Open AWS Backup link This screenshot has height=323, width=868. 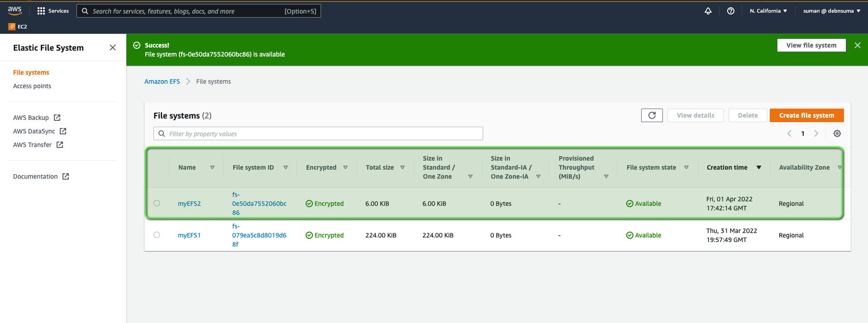click(x=31, y=118)
